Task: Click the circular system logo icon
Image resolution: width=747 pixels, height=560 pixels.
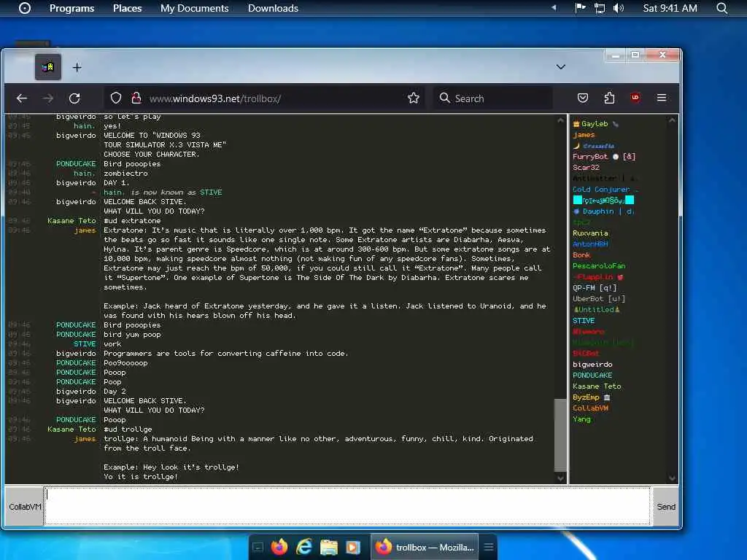Action: click(25, 8)
